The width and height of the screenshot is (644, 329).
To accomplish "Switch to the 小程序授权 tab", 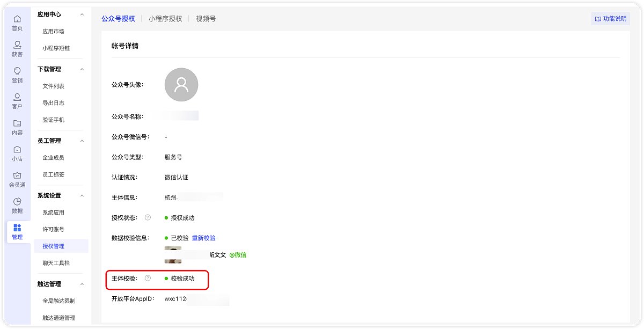I will click(x=165, y=19).
